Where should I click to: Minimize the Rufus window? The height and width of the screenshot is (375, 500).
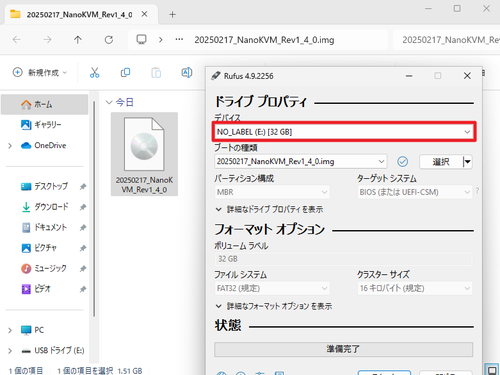tap(409, 76)
